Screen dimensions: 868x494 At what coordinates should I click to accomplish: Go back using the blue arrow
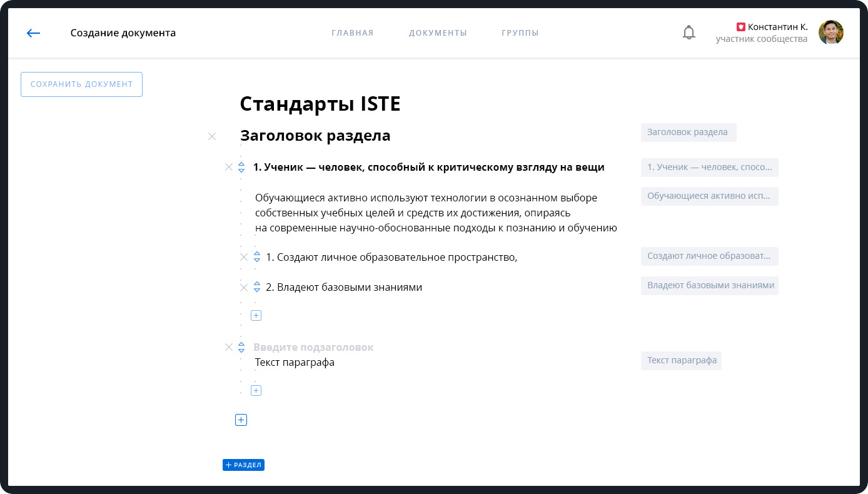[33, 33]
